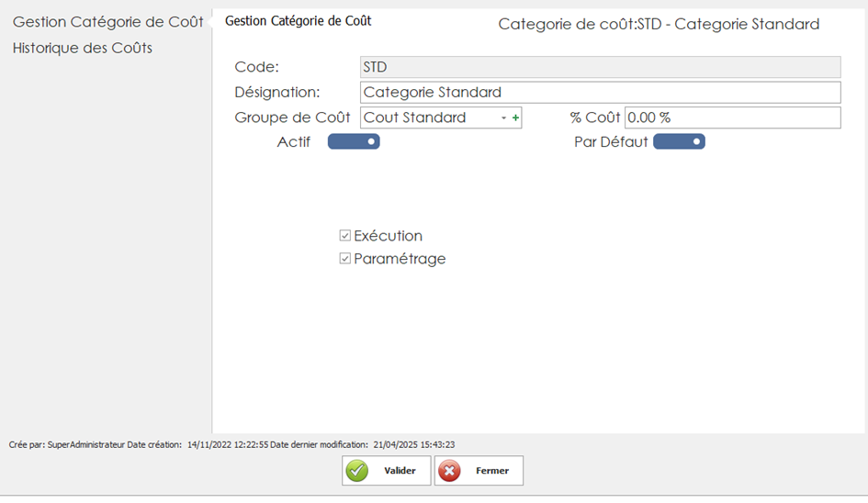
Task: Toggle the Actif switch
Action: (354, 142)
